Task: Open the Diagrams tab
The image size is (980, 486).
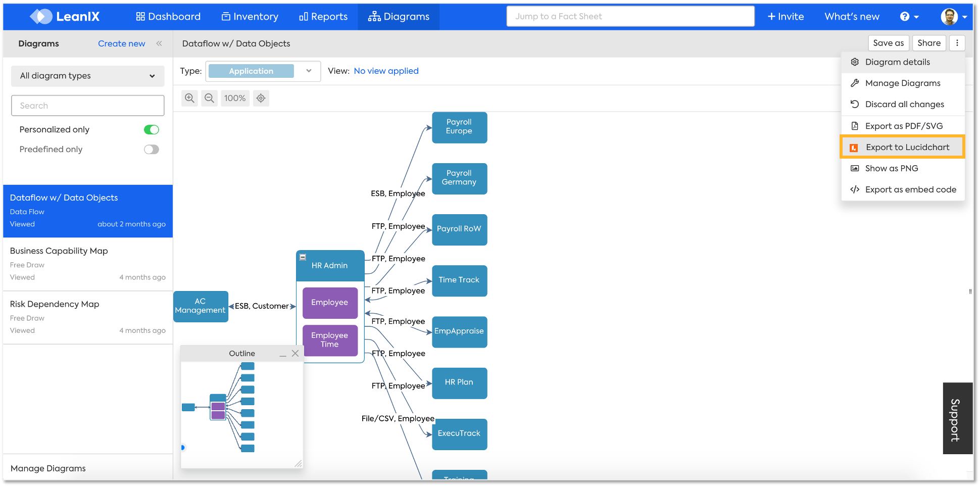Action: 399,17
